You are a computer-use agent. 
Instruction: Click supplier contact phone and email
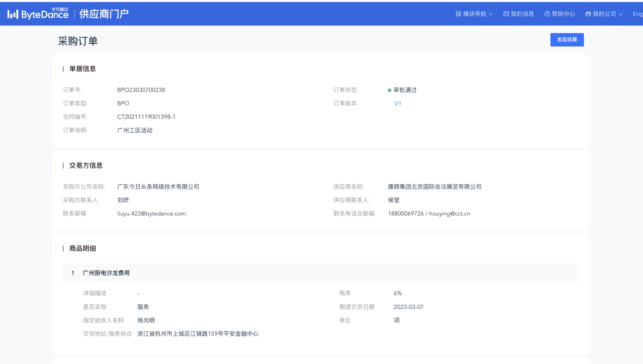(x=429, y=213)
